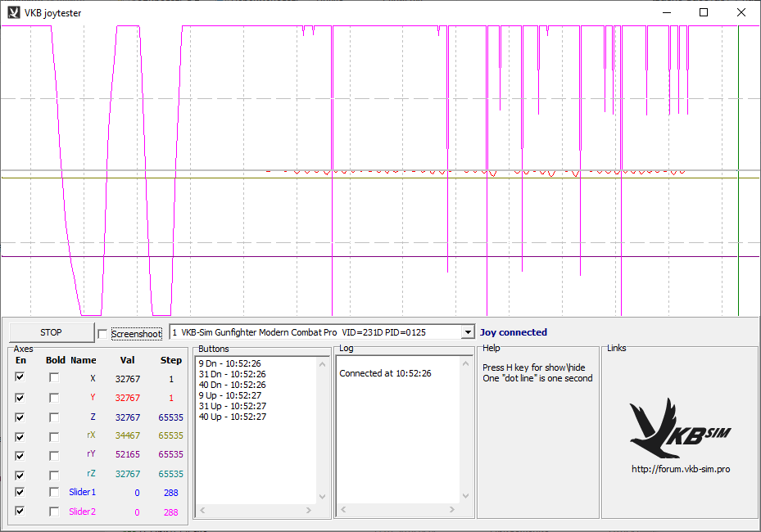761x532 pixels.
Task: Click the rX value 34467
Action: (x=128, y=435)
